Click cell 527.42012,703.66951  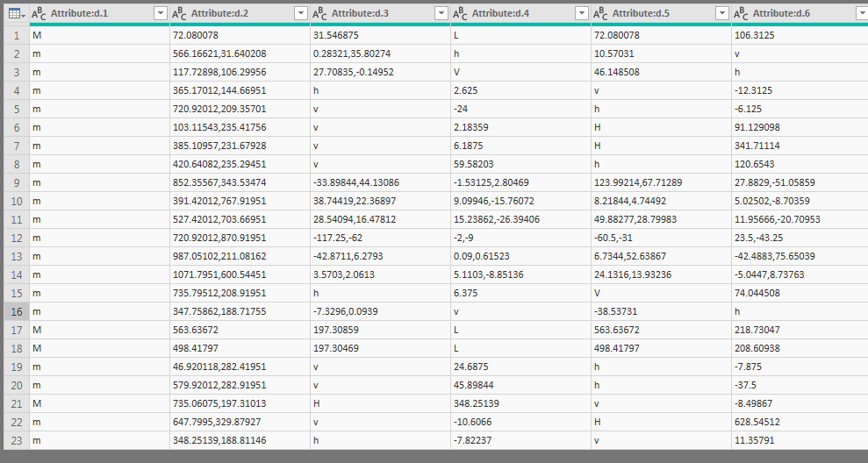tap(240, 219)
